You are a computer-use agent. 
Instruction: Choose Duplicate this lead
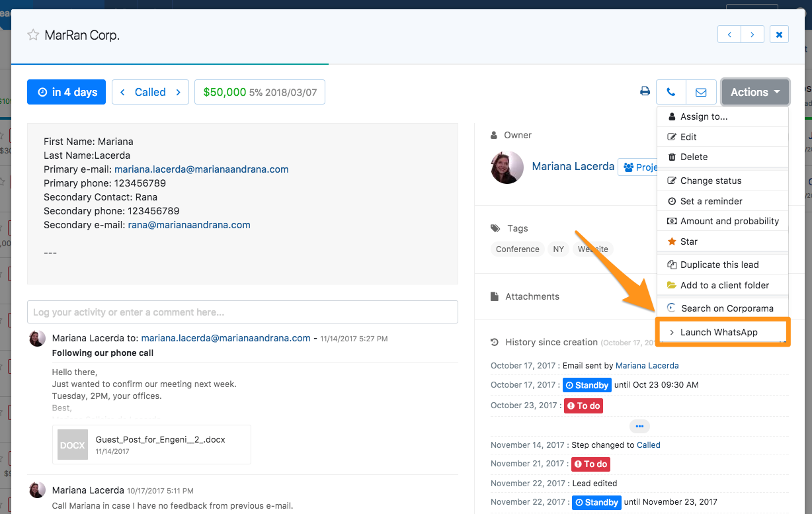[x=719, y=265]
